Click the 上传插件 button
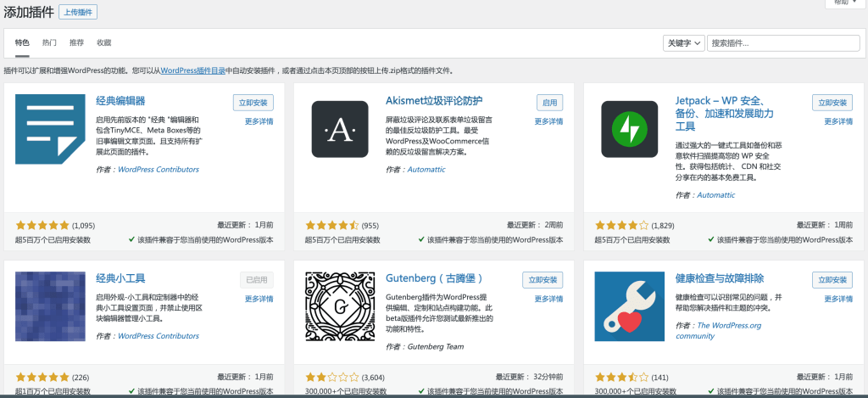This screenshot has width=868, height=398. [x=78, y=12]
